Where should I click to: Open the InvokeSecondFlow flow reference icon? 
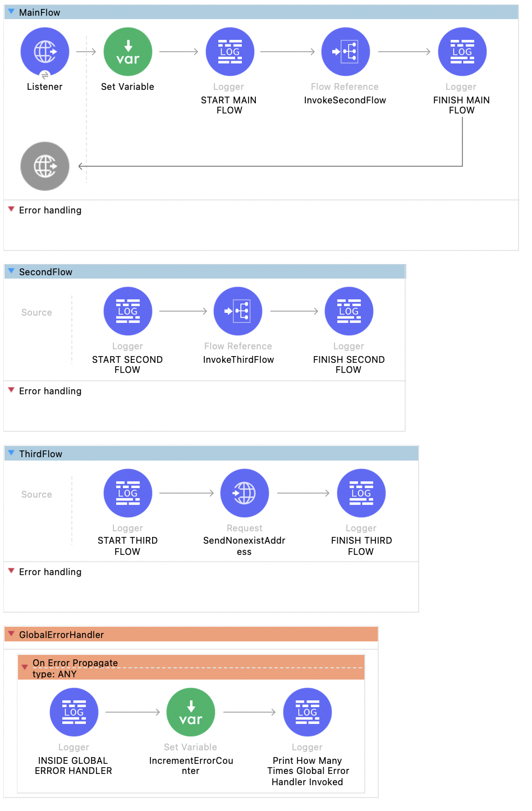point(345,52)
